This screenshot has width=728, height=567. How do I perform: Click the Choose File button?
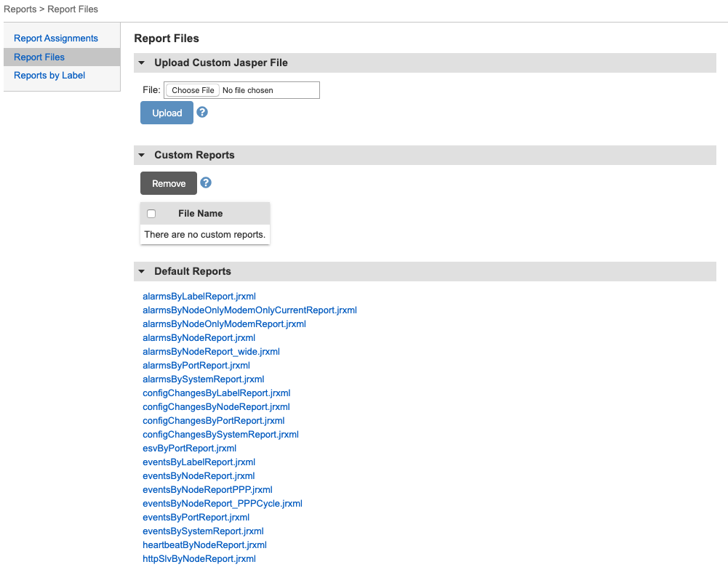coord(193,90)
